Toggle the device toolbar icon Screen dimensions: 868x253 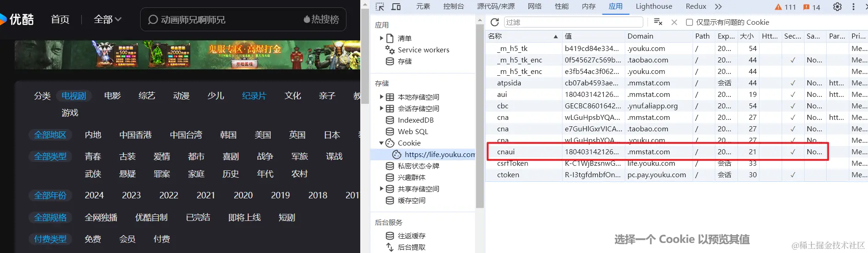pyautogui.click(x=396, y=6)
